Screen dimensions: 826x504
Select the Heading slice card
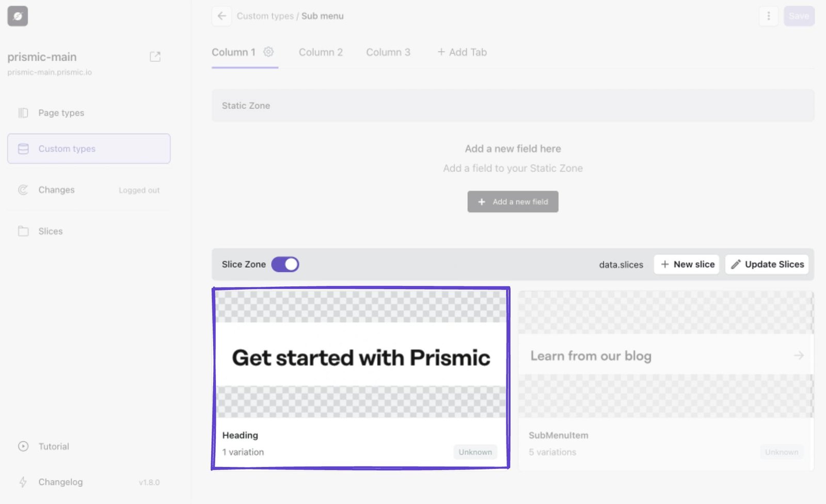pyautogui.click(x=360, y=378)
